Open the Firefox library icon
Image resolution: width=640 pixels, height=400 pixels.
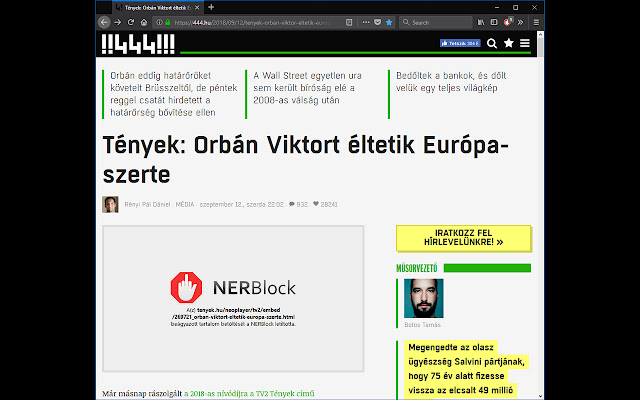point(481,22)
